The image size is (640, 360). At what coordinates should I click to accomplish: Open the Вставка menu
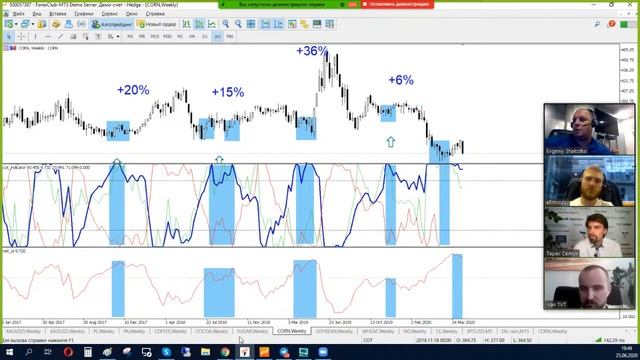[58, 13]
